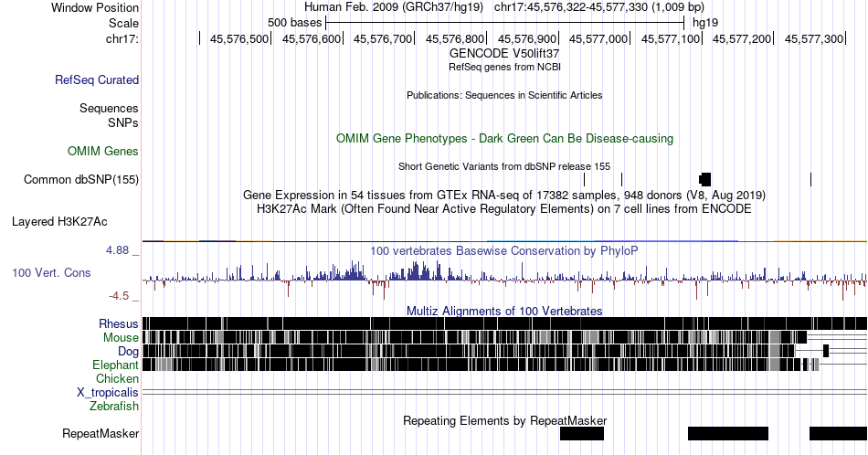Click Repeating Elements by RepeatMasker title
This screenshot has height=455, width=868.
click(x=504, y=420)
